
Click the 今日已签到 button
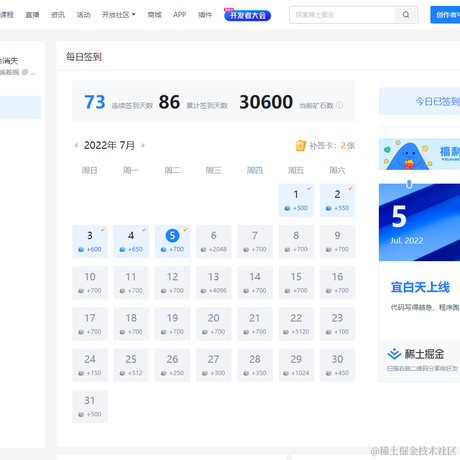[419, 101]
